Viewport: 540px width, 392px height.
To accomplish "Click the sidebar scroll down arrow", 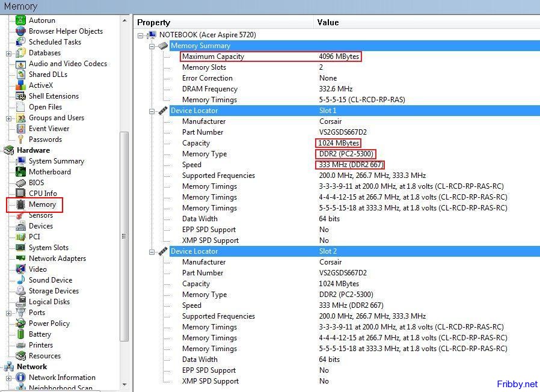I will click(x=124, y=384).
